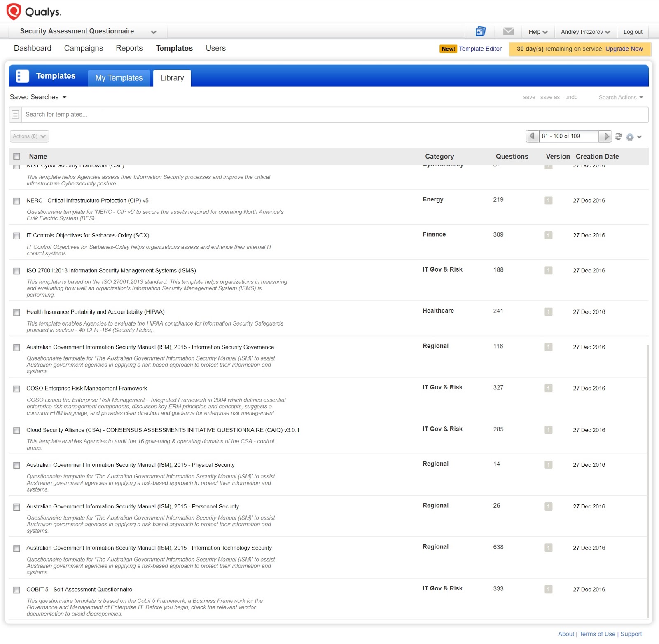Open the Security Assessment Questionnaire module dropdown
The width and height of the screenshot is (659, 644).
(88, 31)
